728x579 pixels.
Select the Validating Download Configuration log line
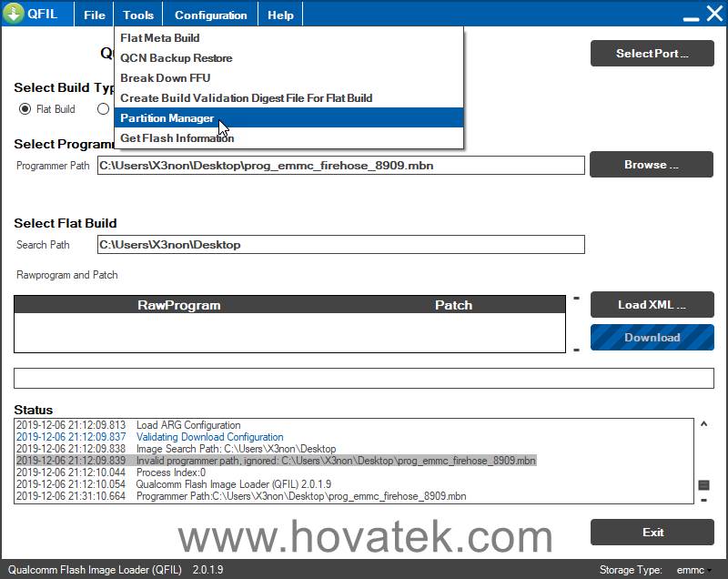(149, 437)
